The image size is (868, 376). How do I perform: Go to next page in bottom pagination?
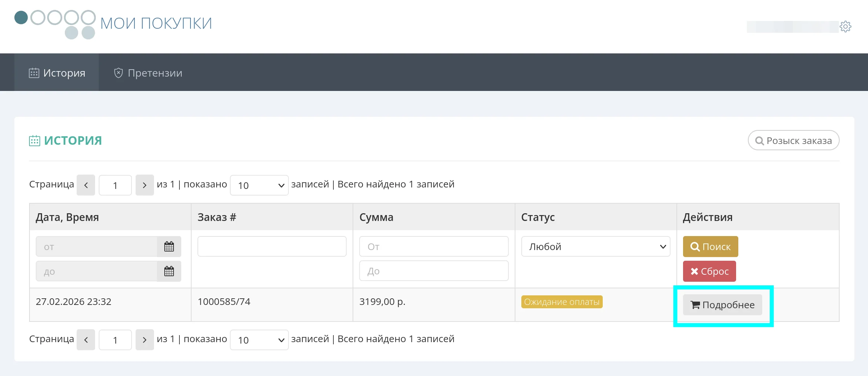(x=144, y=340)
